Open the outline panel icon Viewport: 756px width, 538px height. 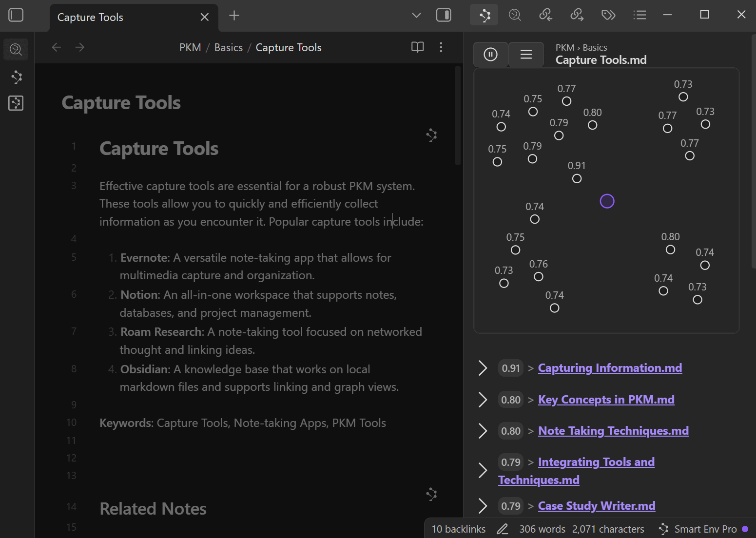click(x=639, y=15)
